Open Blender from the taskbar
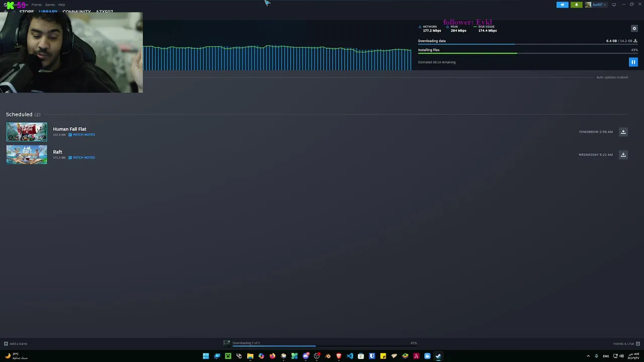The width and height of the screenshot is (644, 362). click(328, 356)
